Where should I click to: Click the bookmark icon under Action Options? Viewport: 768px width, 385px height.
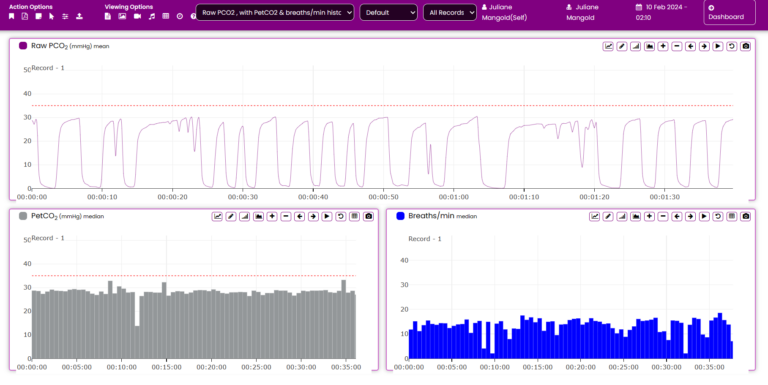tap(11, 16)
